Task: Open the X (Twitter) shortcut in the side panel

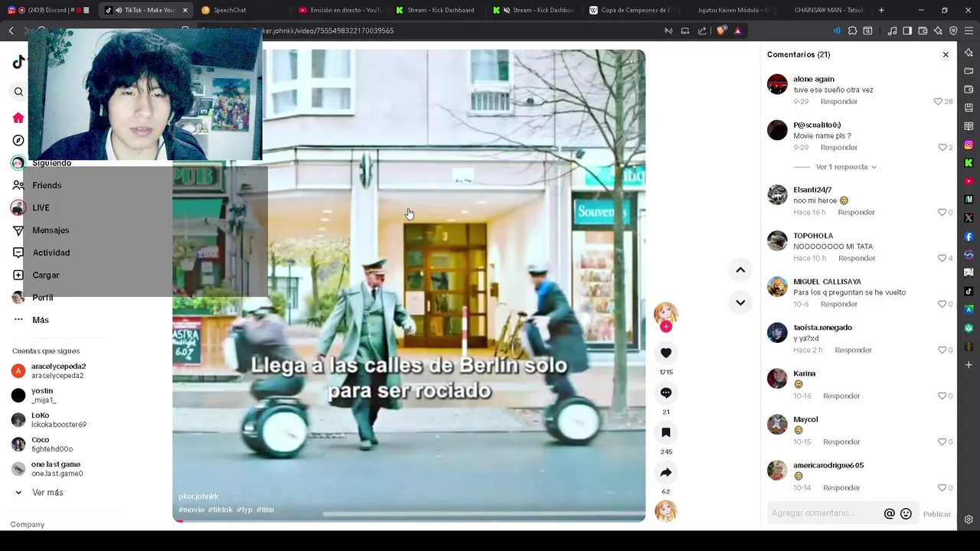Action: coord(969,218)
